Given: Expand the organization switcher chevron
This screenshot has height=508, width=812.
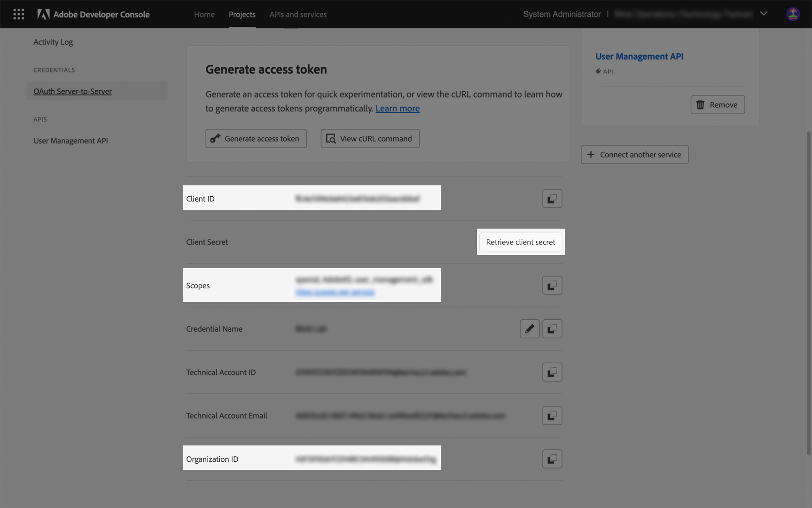Looking at the screenshot, I should coord(764,14).
